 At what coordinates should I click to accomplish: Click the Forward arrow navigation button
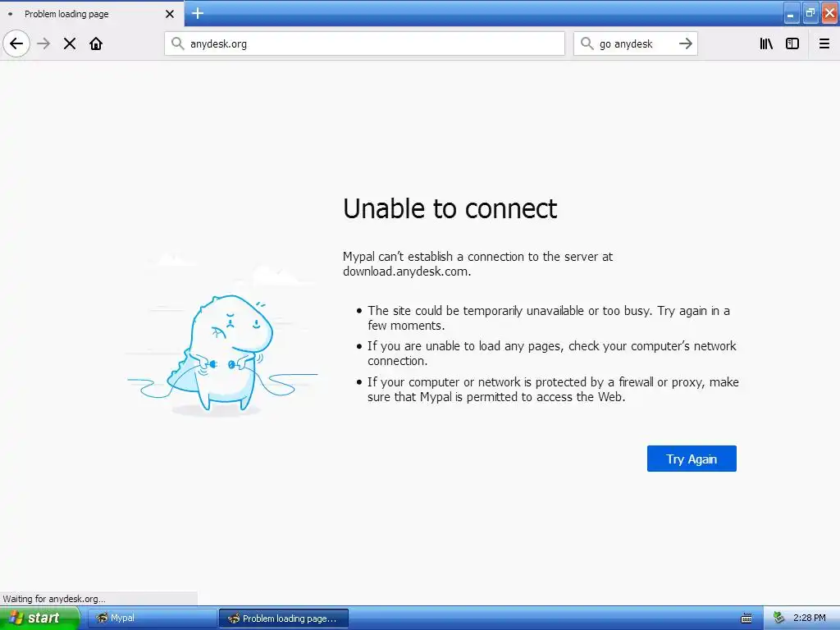tap(43, 43)
